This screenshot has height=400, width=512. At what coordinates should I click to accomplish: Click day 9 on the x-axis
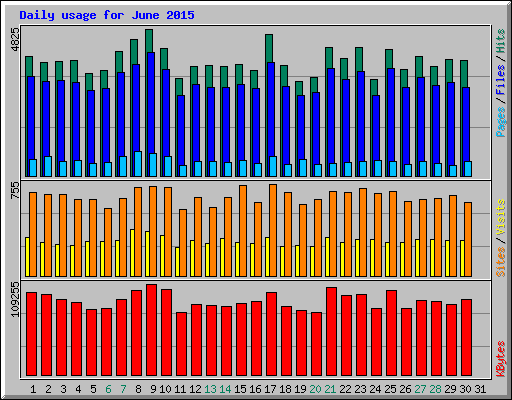pyautogui.click(x=153, y=389)
